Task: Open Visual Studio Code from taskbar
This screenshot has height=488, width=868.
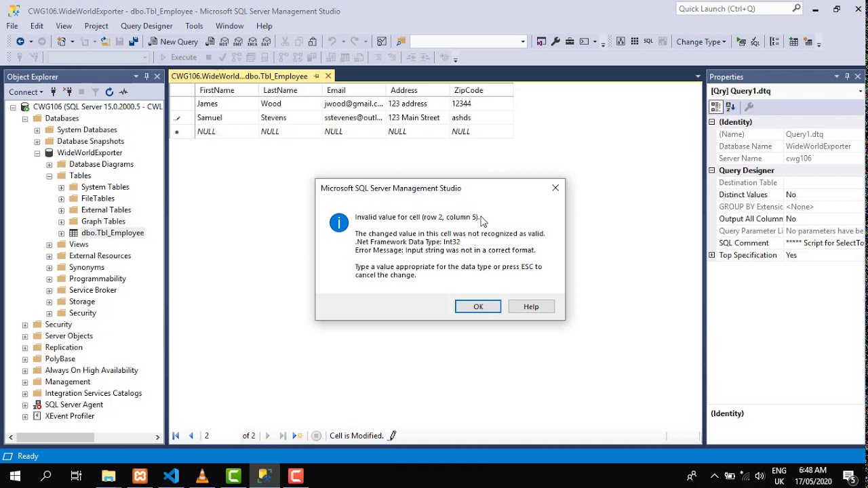Action: 171,476
